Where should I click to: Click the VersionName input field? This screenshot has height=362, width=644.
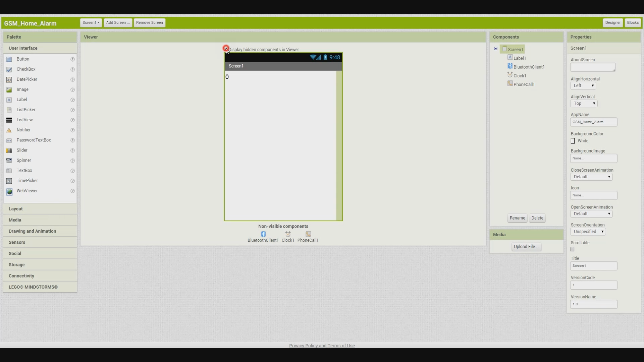click(x=593, y=304)
